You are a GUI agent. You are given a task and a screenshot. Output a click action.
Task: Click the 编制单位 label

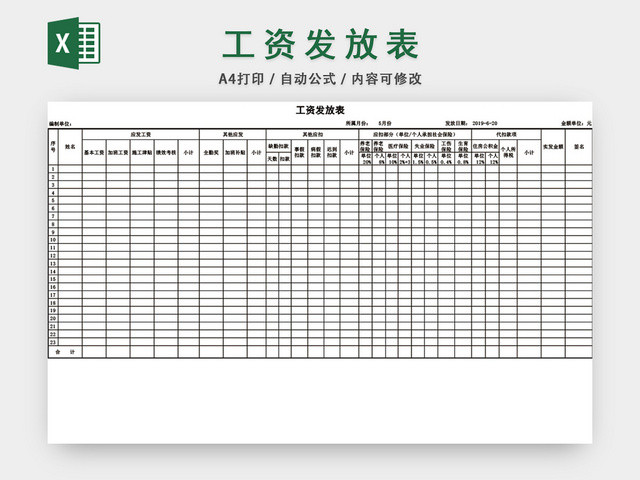(x=60, y=124)
